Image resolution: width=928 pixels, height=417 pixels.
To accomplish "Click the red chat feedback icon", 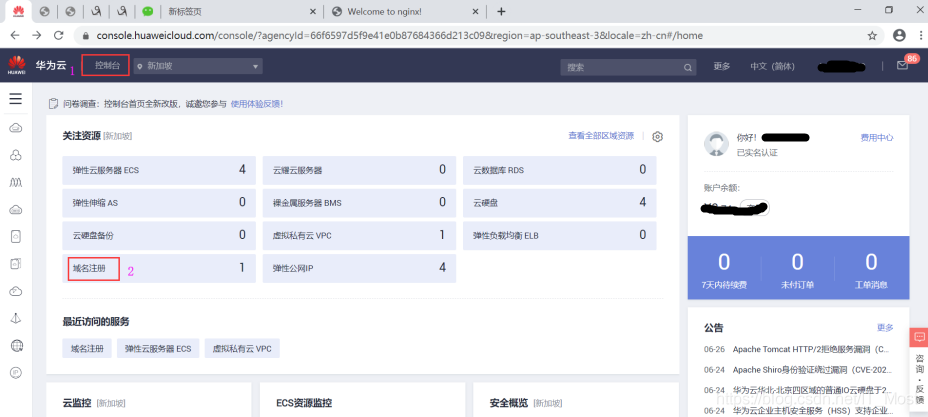I will (919, 337).
